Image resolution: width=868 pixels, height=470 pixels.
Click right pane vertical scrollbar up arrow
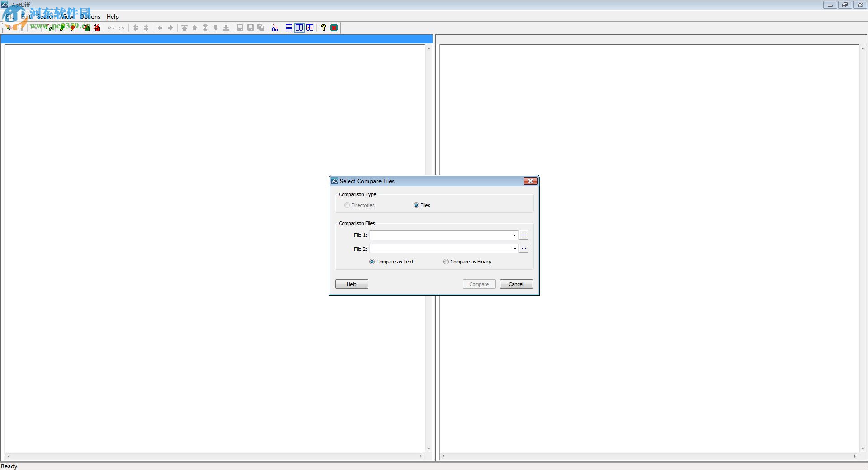click(x=863, y=48)
